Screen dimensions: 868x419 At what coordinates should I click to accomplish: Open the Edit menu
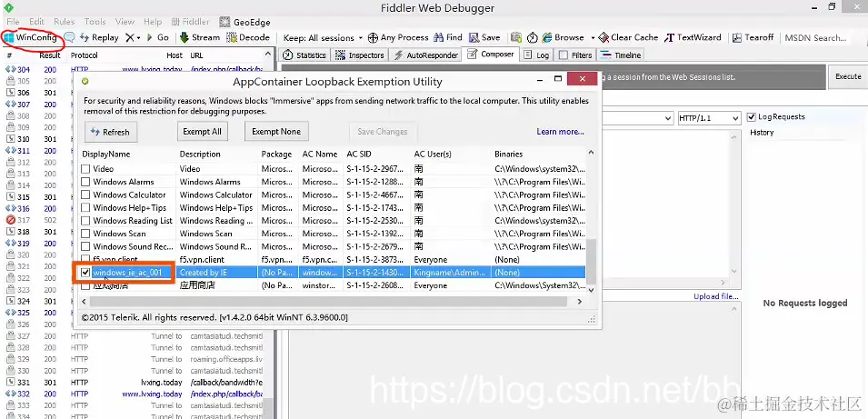point(36,22)
